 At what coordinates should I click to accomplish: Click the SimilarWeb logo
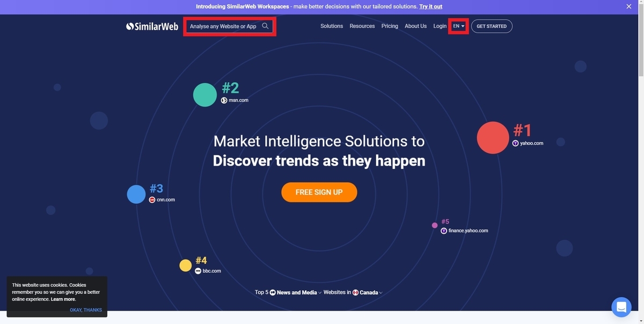[152, 26]
